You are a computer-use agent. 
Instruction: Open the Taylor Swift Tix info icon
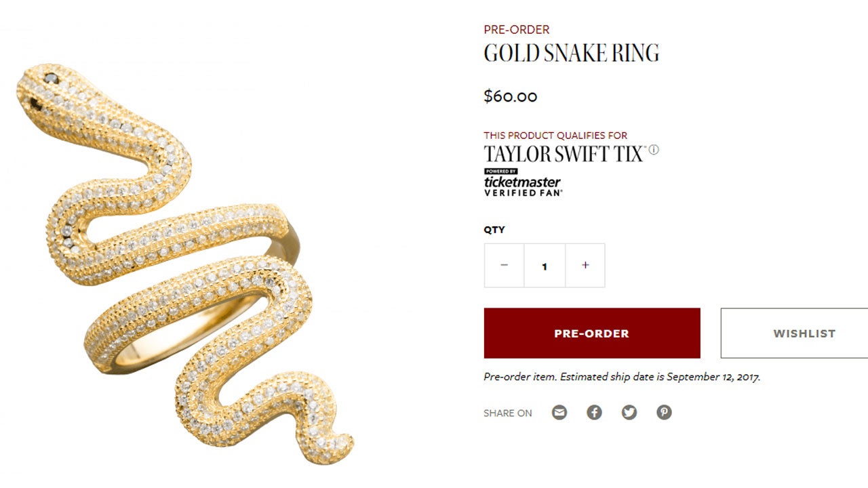pyautogui.click(x=654, y=150)
